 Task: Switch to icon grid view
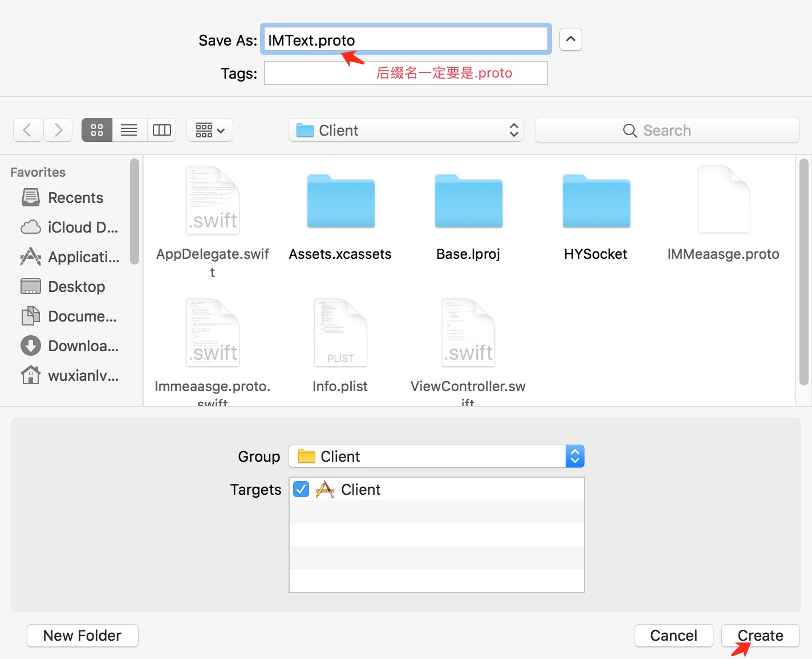click(97, 130)
